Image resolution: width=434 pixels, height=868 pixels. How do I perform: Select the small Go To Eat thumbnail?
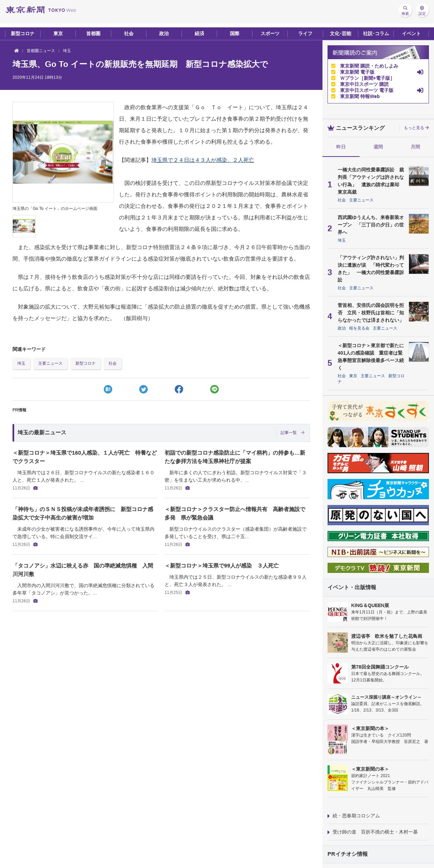[24, 226]
